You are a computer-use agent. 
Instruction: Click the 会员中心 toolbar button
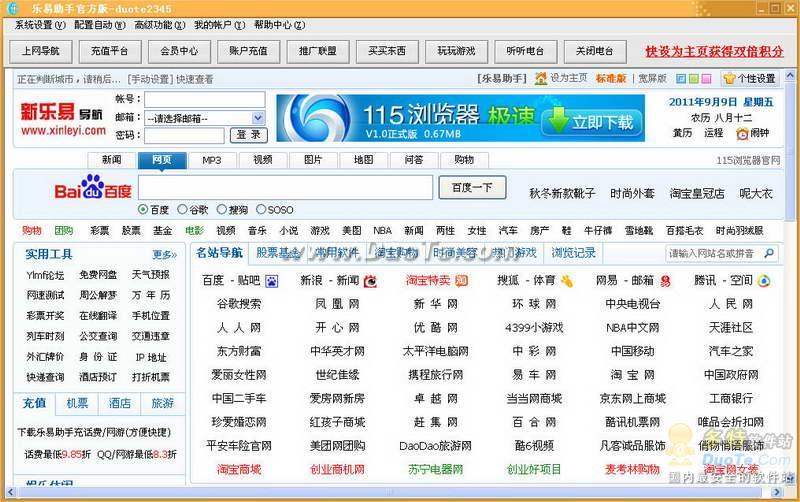pos(179,51)
